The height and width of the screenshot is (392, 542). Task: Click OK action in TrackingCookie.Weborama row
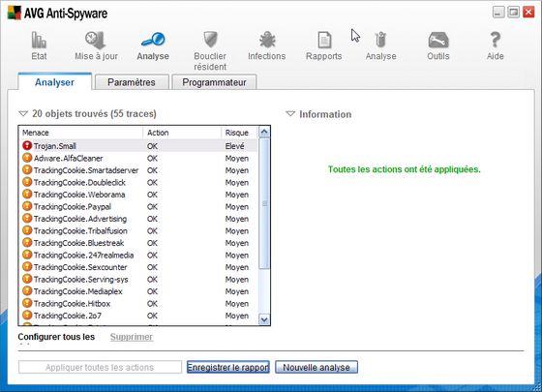pyautogui.click(x=152, y=195)
